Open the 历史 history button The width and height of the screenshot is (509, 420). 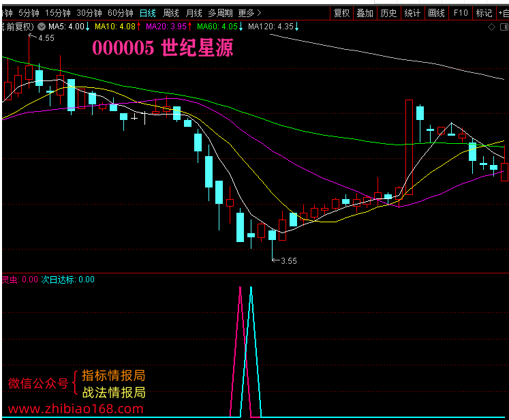coord(388,13)
